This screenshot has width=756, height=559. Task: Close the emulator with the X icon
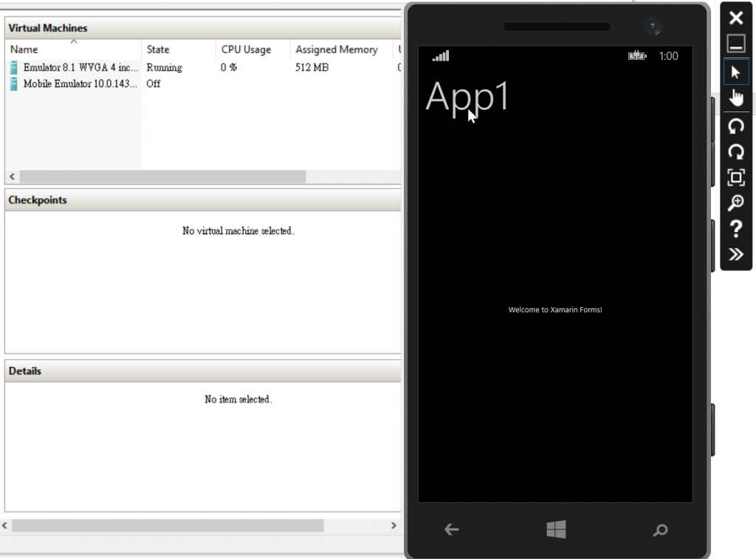coord(736,18)
